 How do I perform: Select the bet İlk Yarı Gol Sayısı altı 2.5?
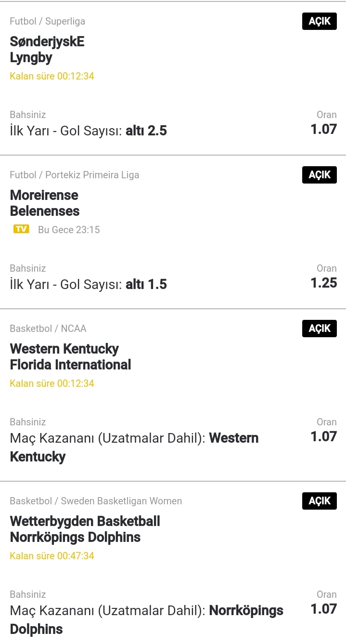click(x=89, y=131)
